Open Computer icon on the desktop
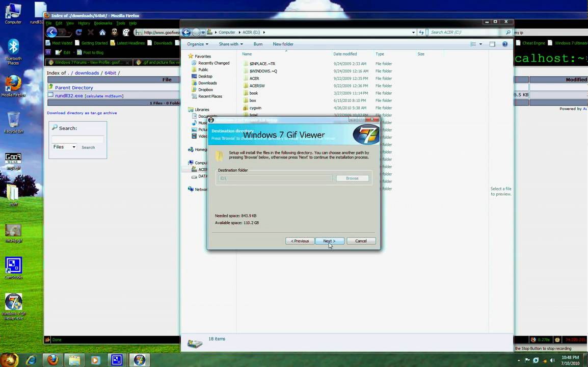The width and height of the screenshot is (588, 367). [x=13, y=14]
